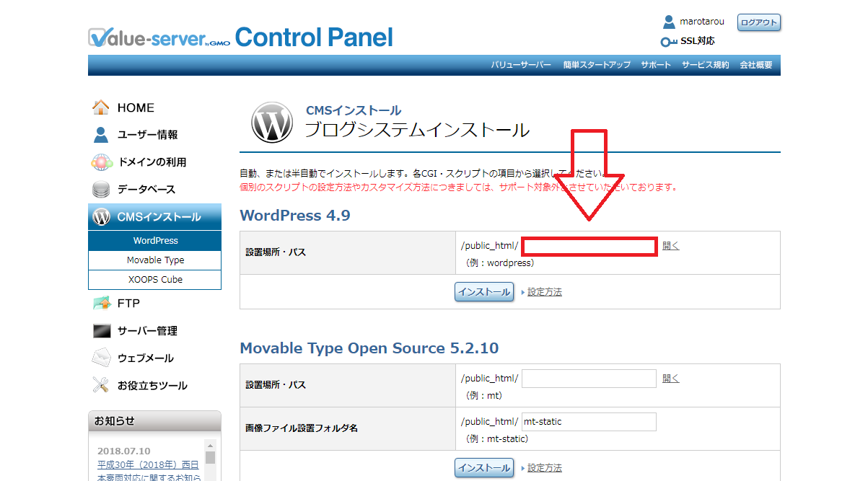
Task: Click the domain usage globe icon
Action: tap(102, 162)
